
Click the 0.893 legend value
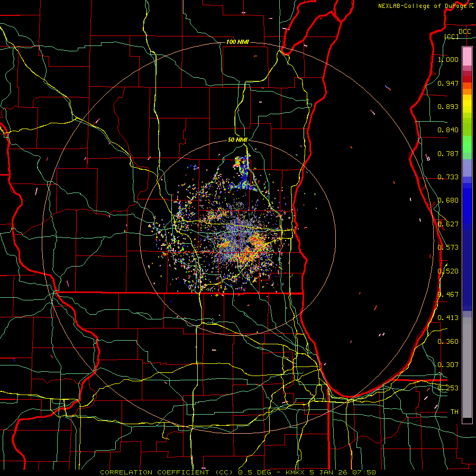point(448,106)
